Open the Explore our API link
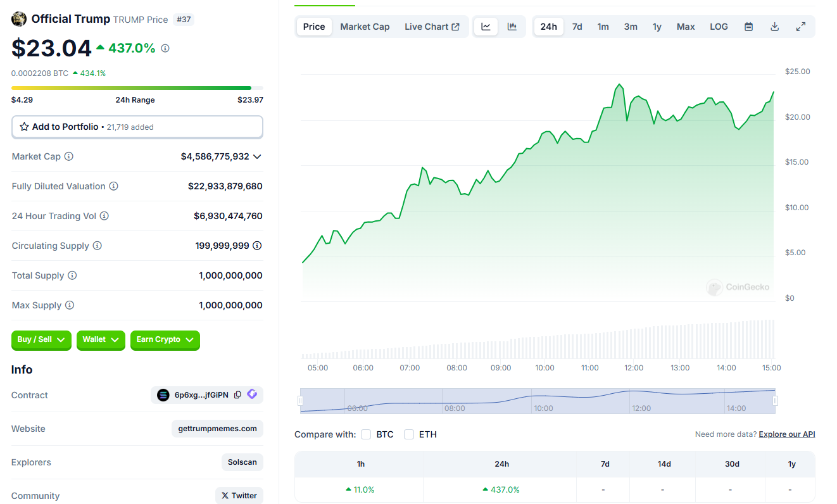Screen dimensions: 837x504 [786, 434]
